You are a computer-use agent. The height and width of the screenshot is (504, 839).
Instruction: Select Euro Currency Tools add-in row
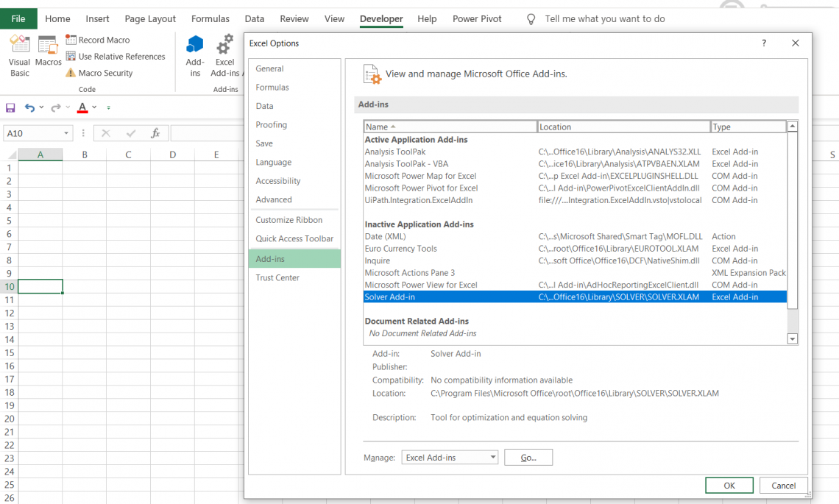tap(401, 249)
